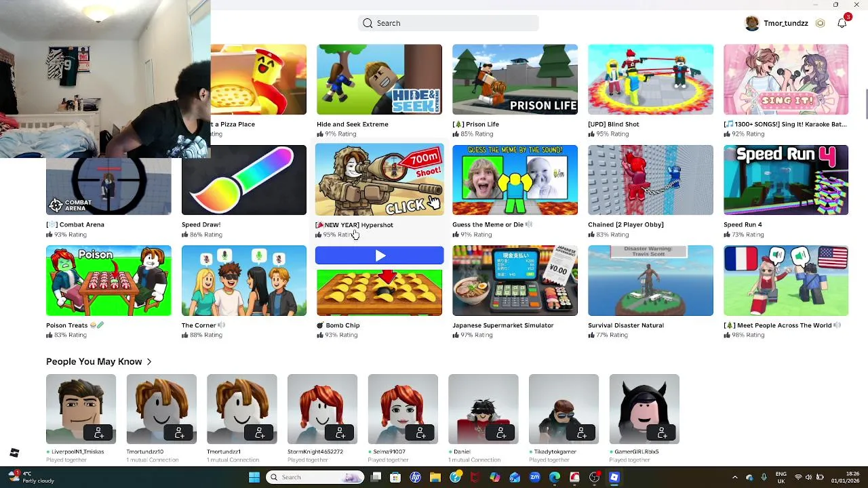Viewport: 868px width, 488px height.
Task: Expand the People You May Know section
Action: [99, 361]
